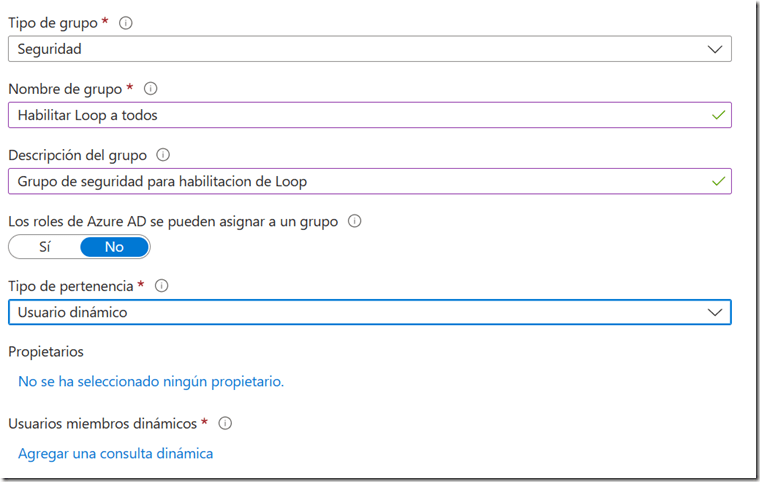Select Sí for Azure AD roles assignment
The width and height of the screenshot is (760, 482).
pos(45,247)
